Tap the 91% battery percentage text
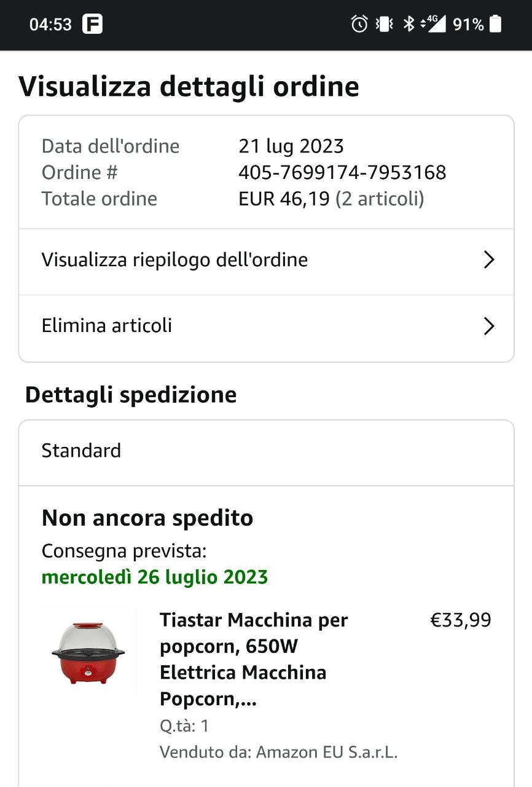This screenshot has height=787, width=532. click(x=468, y=25)
